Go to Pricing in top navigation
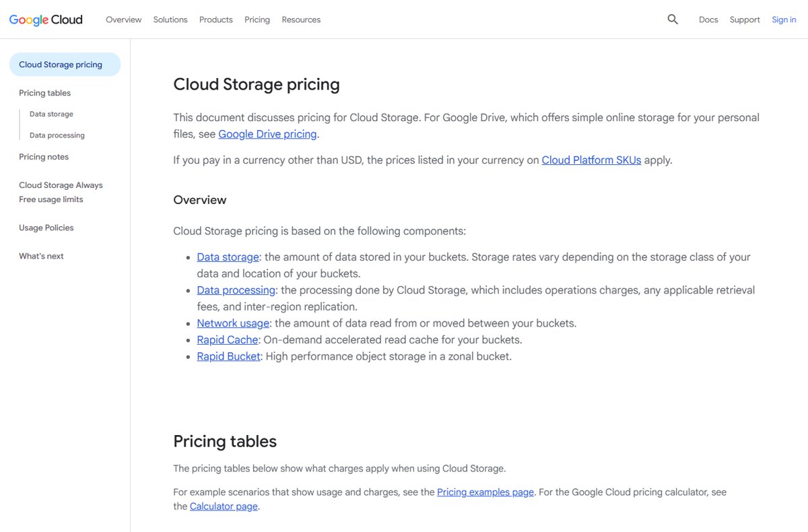This screenshot has height=532, width=808. pyautogui.click(x=257, y=20)
